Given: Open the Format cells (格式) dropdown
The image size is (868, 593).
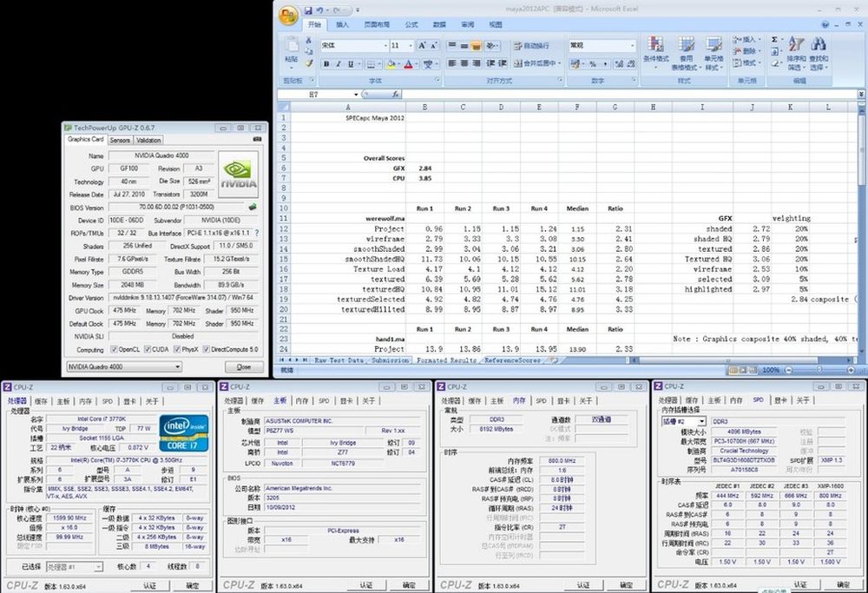Looking at the screenshot, I should pyautogui.click(x=746, y=63).
